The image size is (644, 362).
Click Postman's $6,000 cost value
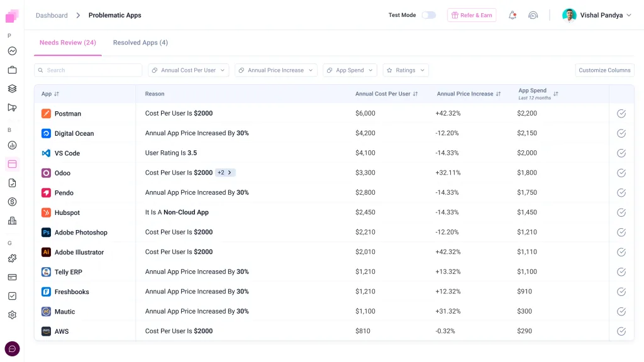pos(365,113)
